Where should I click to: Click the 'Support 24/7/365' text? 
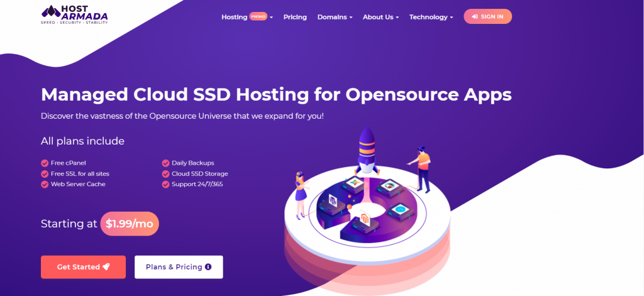point(197,184)
